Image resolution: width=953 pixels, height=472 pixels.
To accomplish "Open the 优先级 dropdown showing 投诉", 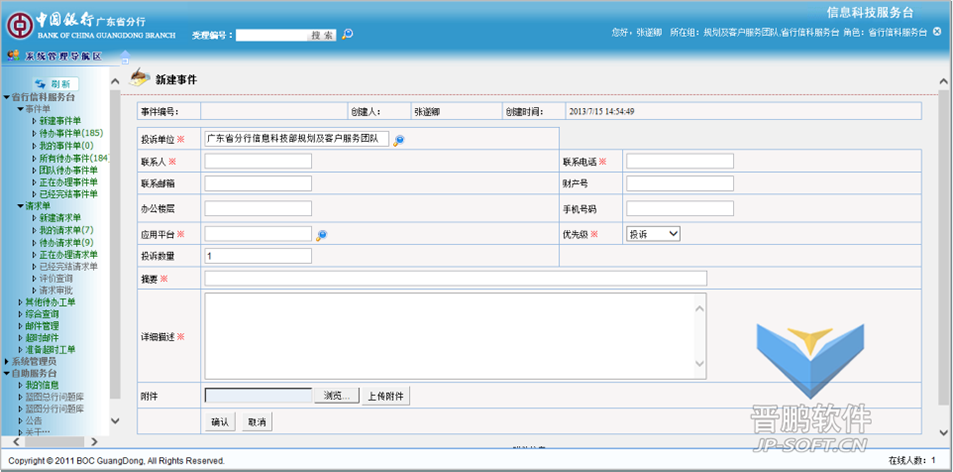I will [653, 234].
